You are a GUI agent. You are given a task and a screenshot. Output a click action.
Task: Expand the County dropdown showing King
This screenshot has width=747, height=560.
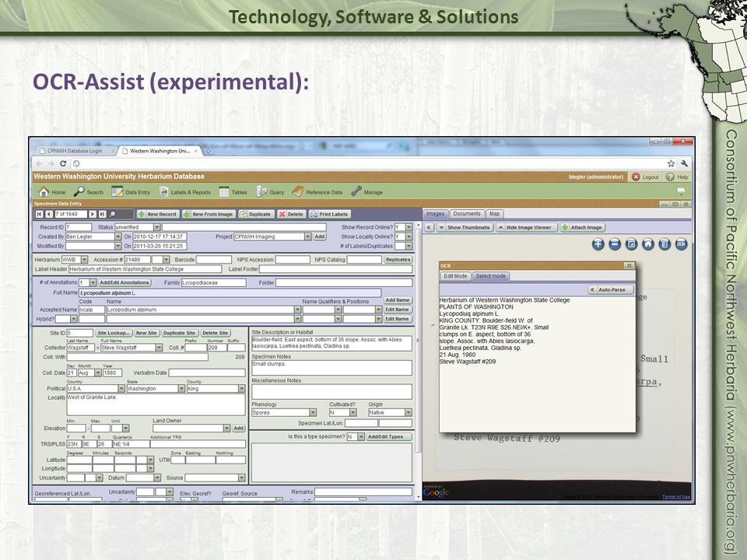[242, 389]
